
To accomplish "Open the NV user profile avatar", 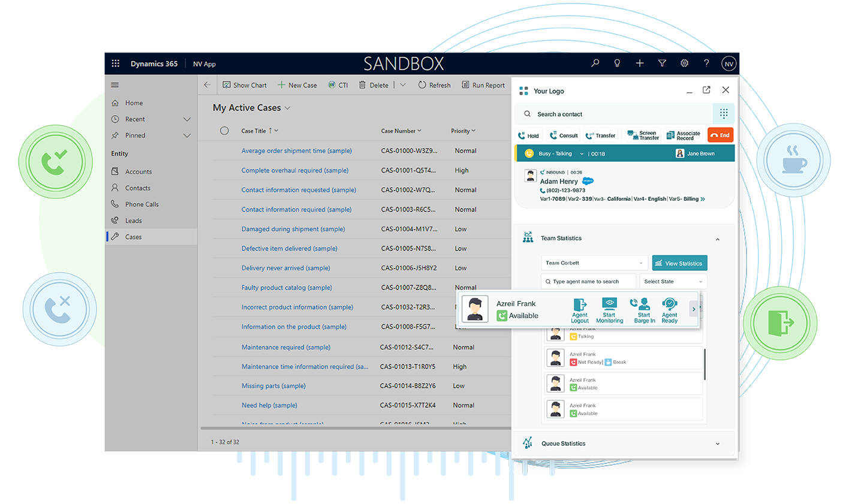I will (728, 64).
